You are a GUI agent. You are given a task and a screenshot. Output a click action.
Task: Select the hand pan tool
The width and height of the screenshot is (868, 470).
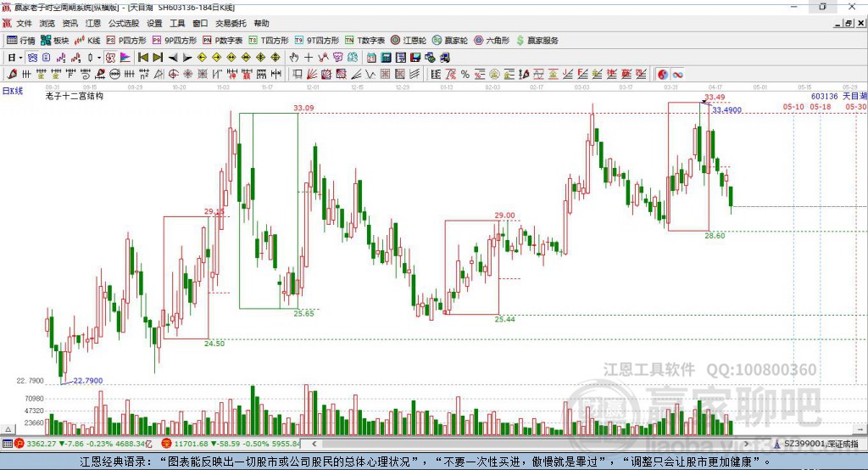293,57
